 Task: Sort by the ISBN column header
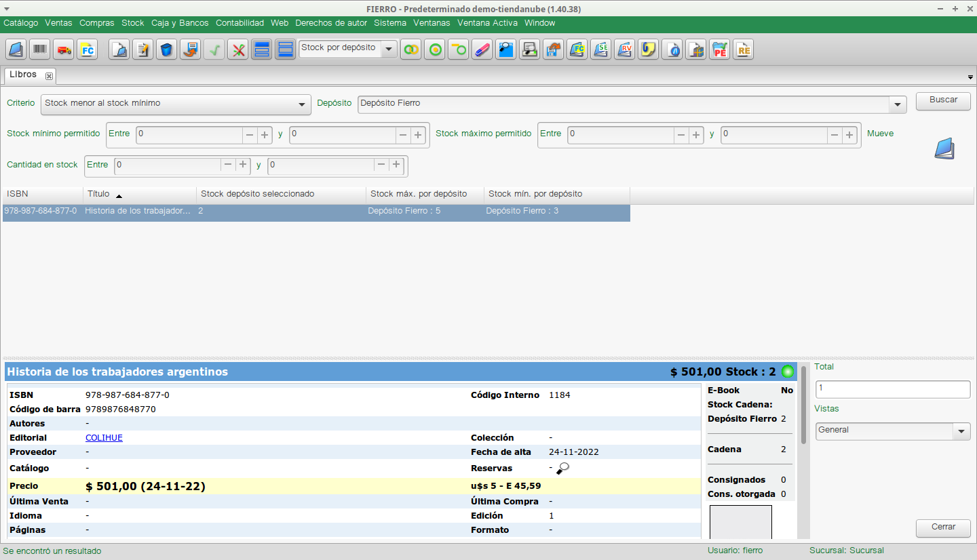pyautogui.click(x=43, y=194)
